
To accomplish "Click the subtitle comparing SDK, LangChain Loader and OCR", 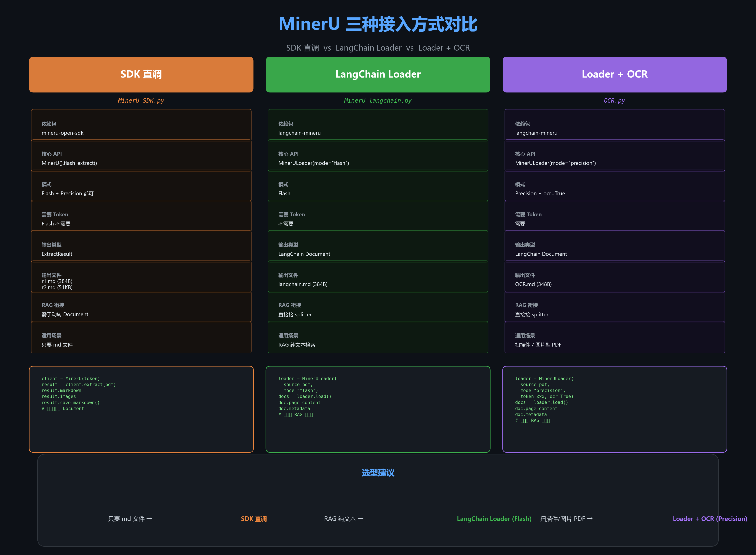I will point(378,48).
